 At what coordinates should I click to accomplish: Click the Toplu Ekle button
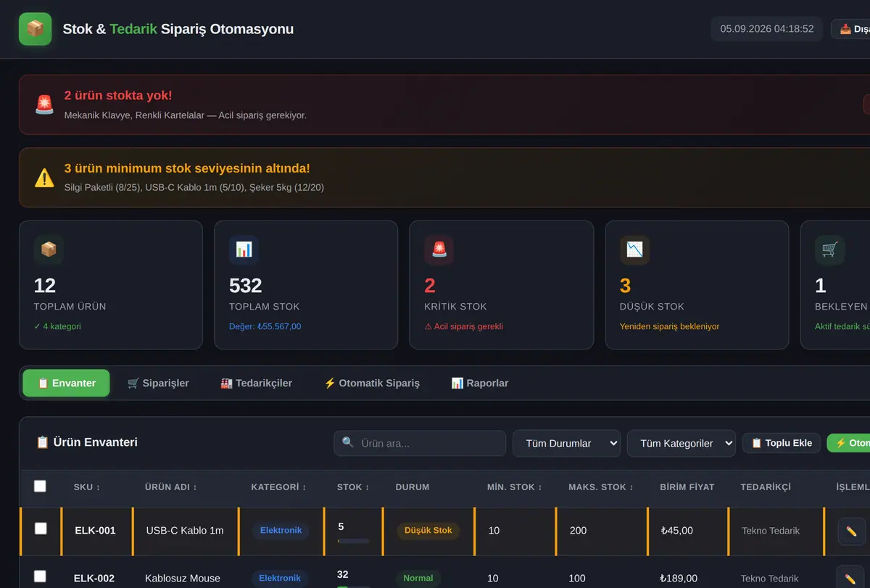(782, 443)
